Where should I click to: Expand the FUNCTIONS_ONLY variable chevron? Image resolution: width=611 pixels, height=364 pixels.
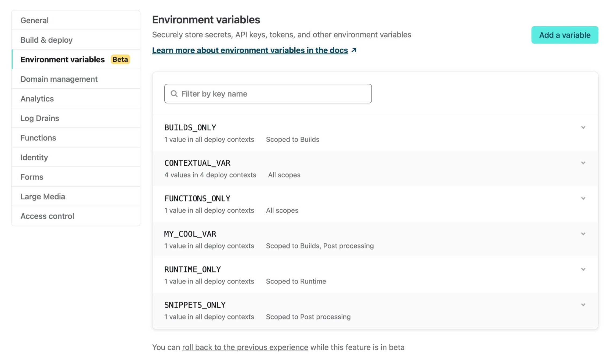pos(583,198)
